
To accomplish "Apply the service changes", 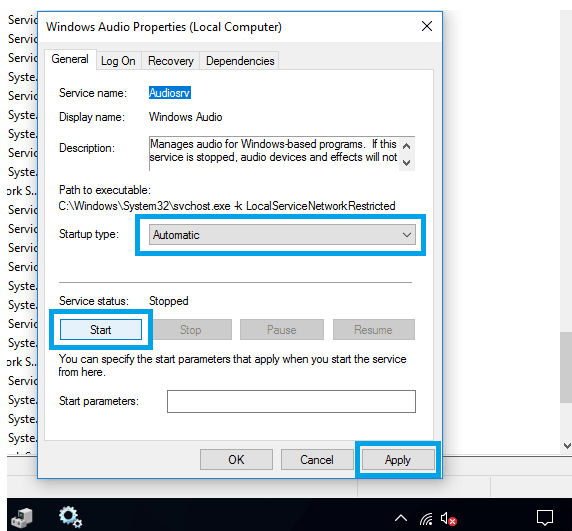I will (x=398, y=460).
